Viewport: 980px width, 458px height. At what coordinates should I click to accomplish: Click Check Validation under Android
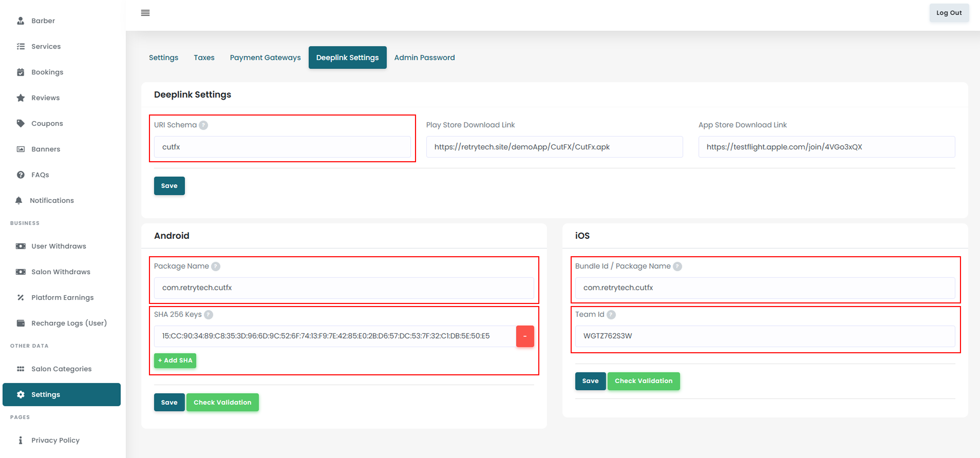point(222,403)
